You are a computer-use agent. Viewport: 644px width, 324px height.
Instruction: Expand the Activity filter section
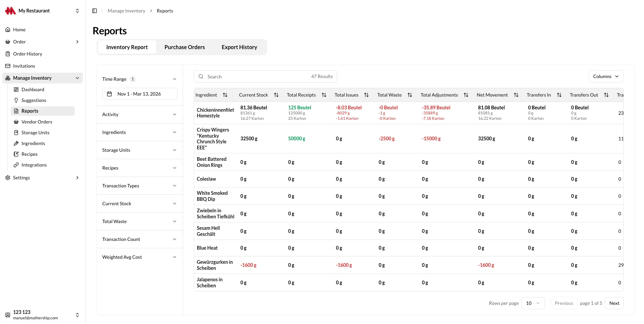[140, 114]
